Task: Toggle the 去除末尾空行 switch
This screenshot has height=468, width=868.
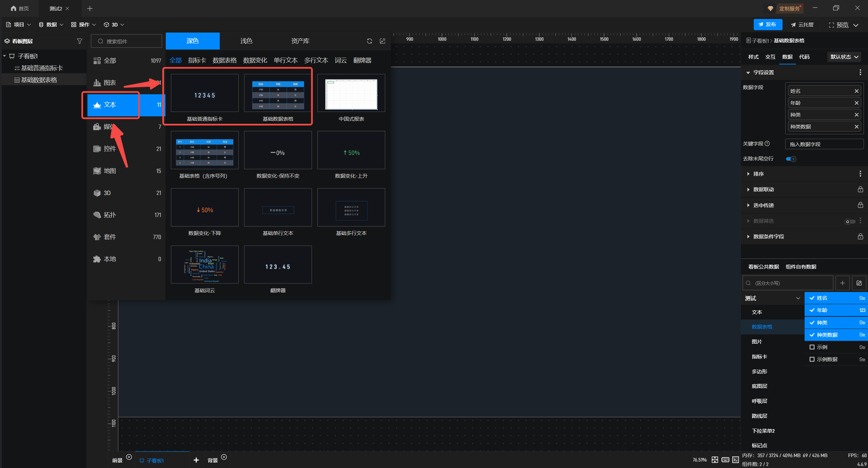Action: (791, 159)
